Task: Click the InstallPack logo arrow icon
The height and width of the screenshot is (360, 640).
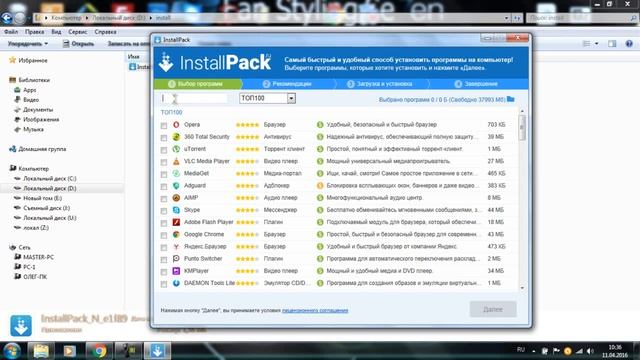Action: 166,62
